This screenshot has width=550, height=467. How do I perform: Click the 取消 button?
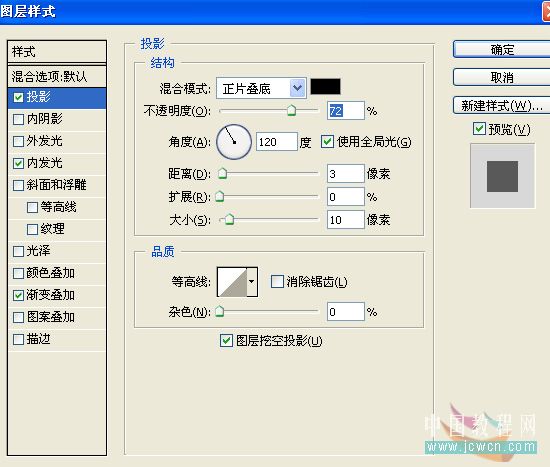point(502,77)
